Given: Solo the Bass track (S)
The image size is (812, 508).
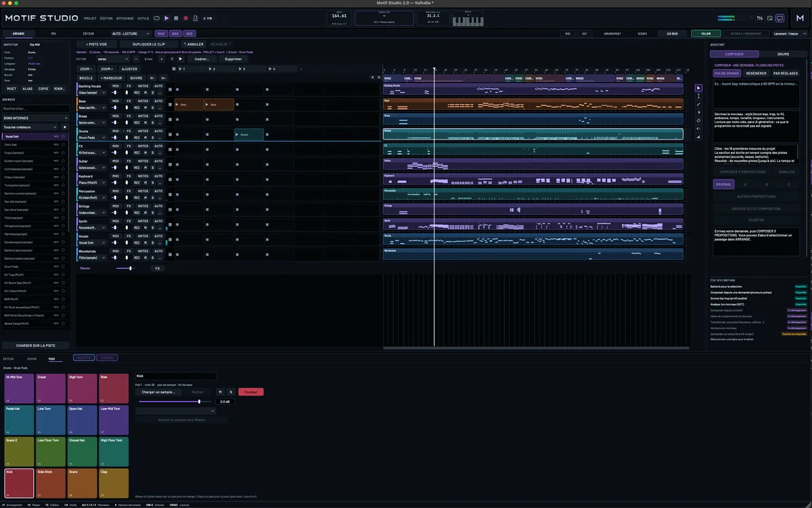Looking at the screenshot, I should coord(153,108).
